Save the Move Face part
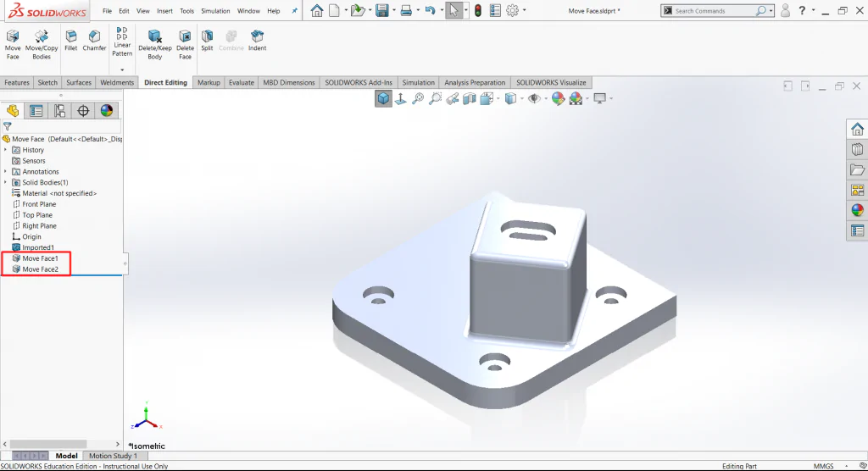Screen dimensions: 868x471 tap(382, 10)
